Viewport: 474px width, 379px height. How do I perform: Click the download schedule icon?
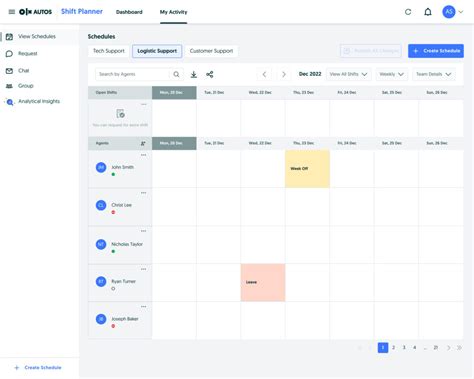tap(194, 74)
